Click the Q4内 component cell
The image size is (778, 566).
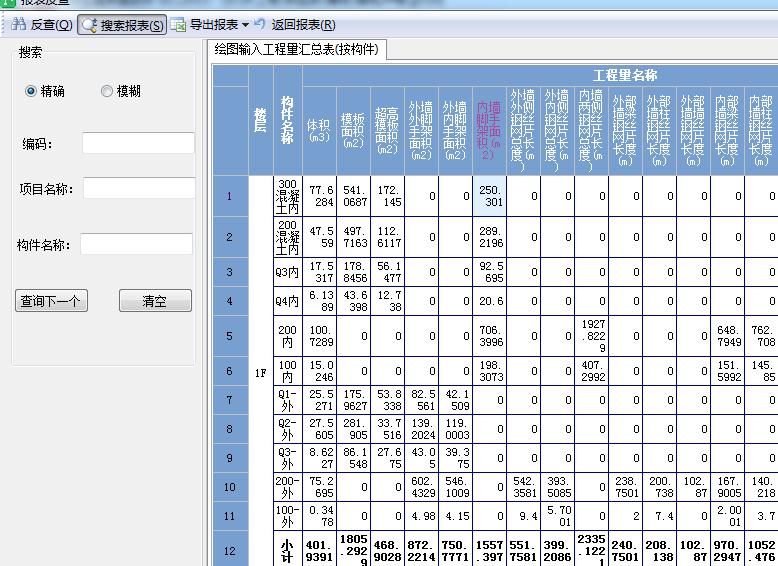(x=287, y=301)
